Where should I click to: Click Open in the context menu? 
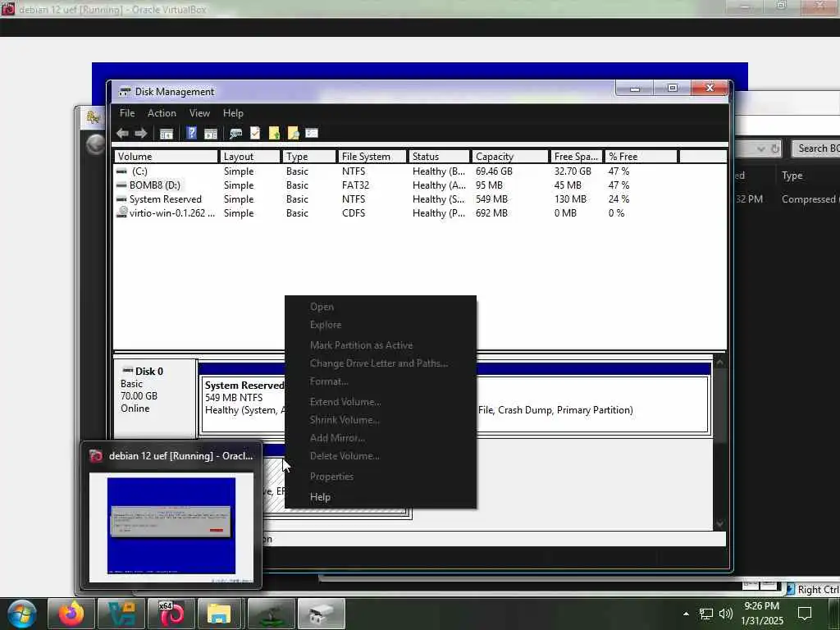[322, 307]
